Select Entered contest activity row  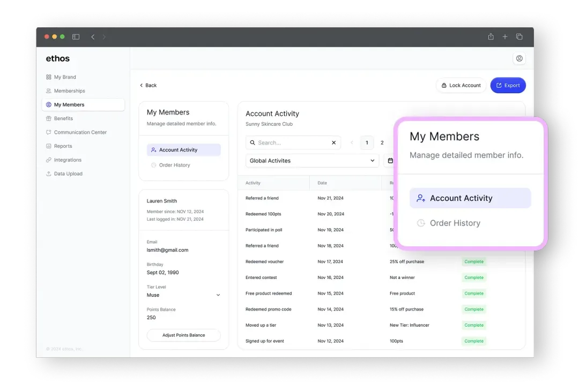(x=261, y=277)
